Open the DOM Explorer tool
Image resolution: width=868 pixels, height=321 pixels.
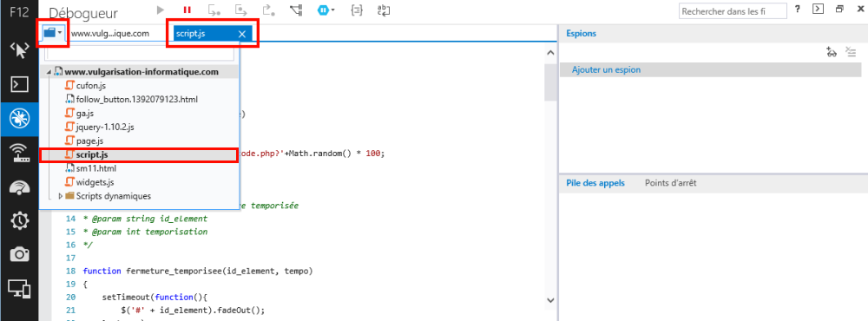pos(19,50)
